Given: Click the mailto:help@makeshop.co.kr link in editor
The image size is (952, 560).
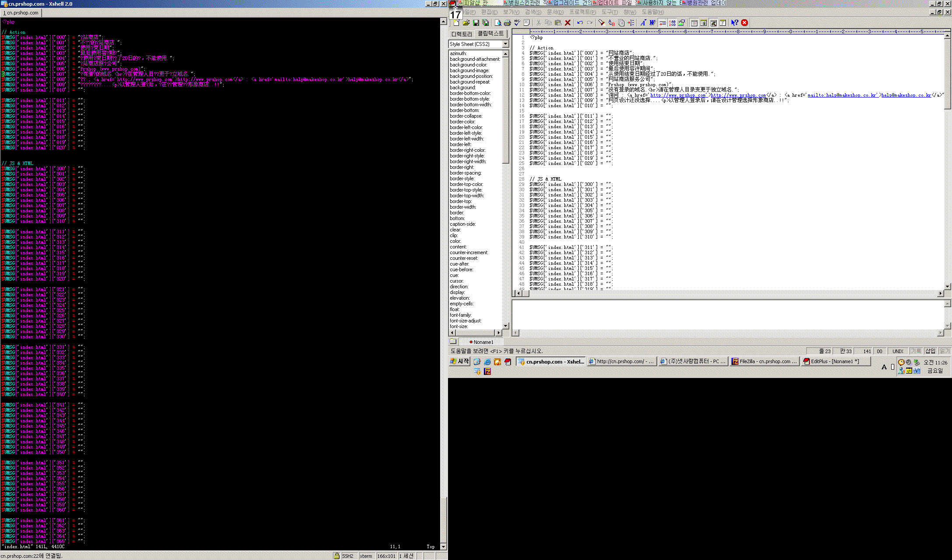Looking at the screenshot, I should (842, 95).
